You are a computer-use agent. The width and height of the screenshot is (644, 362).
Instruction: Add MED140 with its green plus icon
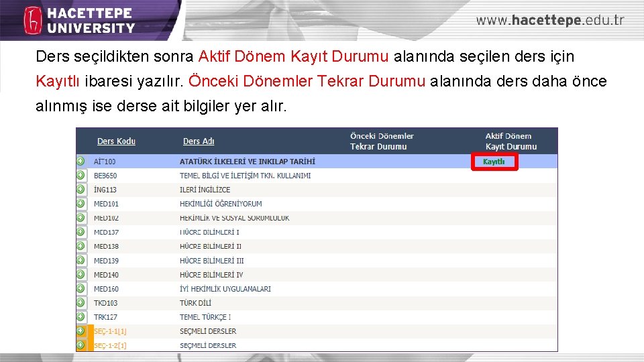(80, 274)
